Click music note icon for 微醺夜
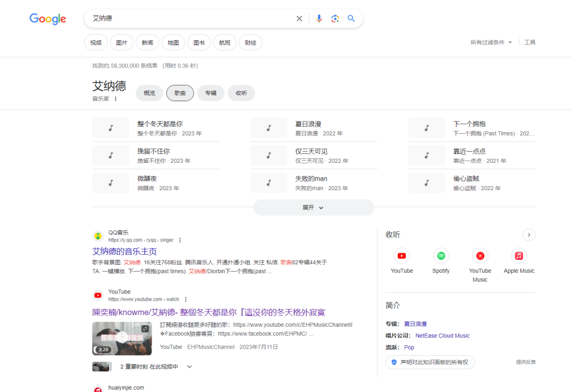 [111, 182]
